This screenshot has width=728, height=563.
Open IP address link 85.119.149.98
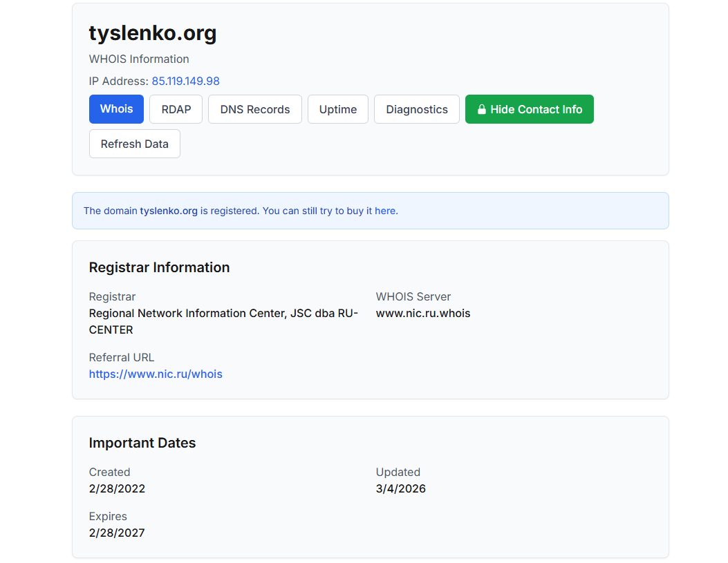pos(186,81)
